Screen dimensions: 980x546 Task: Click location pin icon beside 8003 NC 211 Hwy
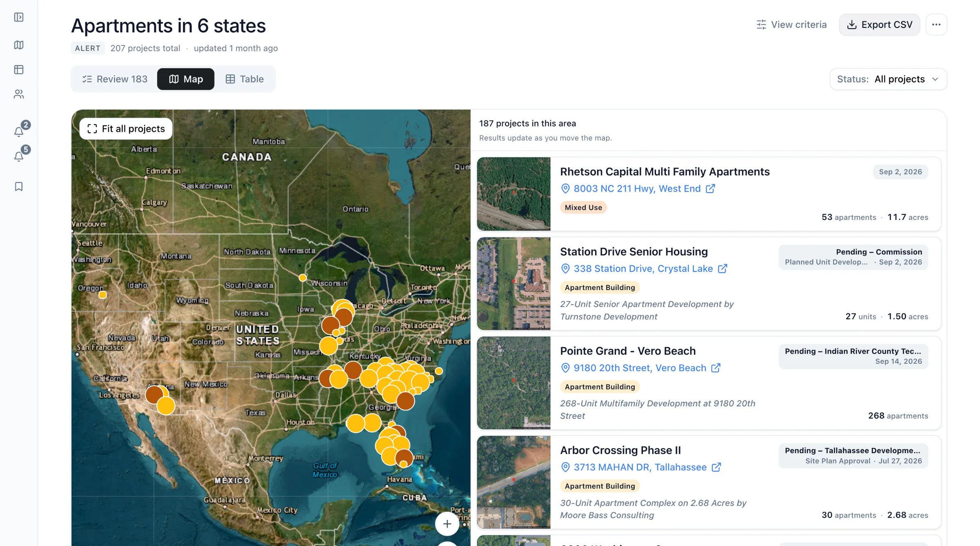tap(565, 188)
